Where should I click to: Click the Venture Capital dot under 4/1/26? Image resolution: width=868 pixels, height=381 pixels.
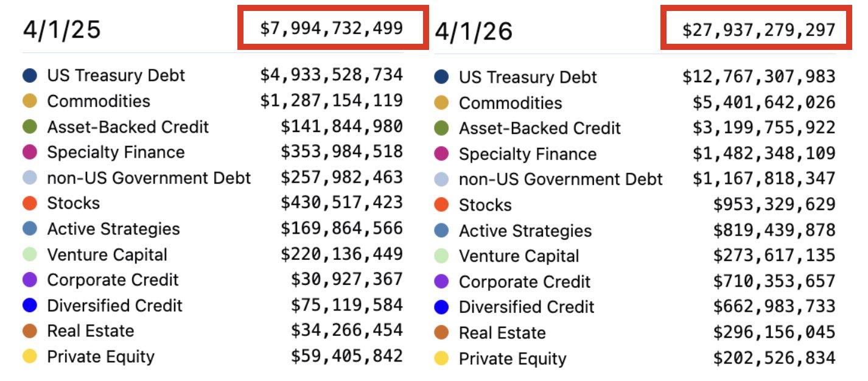pos(442,256)
